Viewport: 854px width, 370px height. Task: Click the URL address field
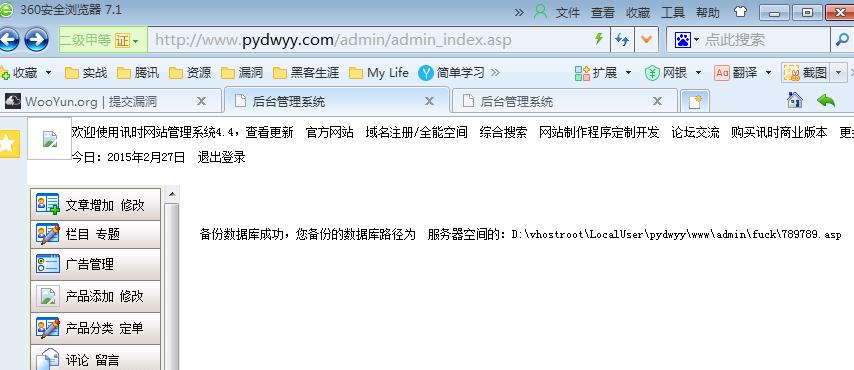click(370, 40)
